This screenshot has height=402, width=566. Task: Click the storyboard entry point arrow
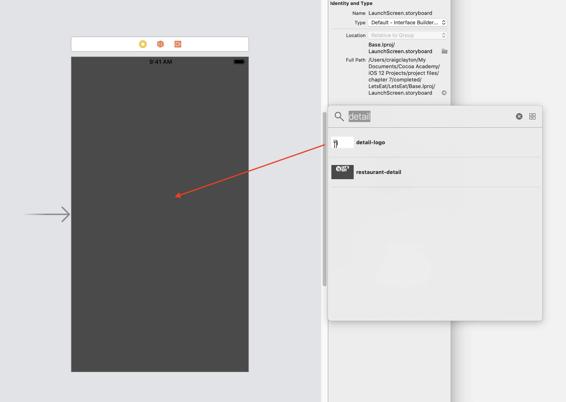point(47,214)
